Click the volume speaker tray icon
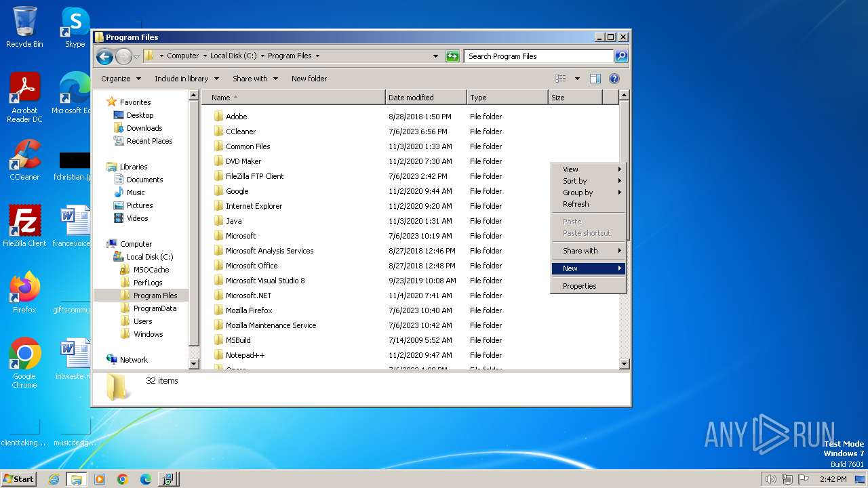 [x=771, y=479]
